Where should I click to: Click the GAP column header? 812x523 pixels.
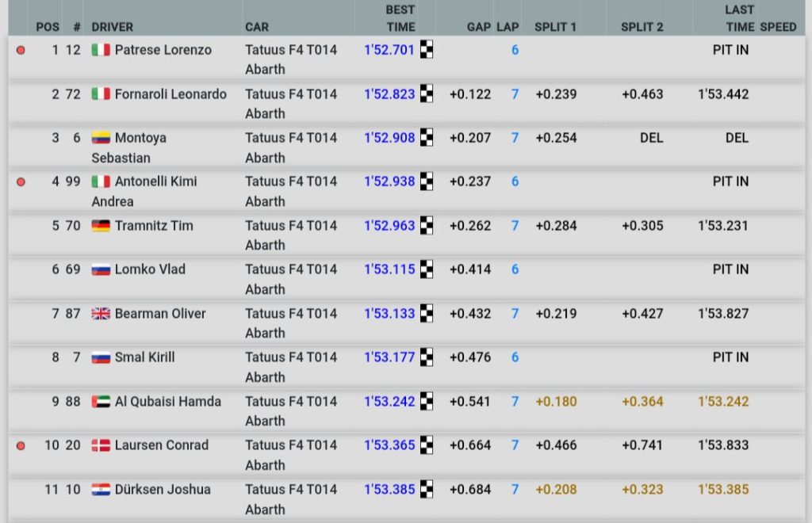click(479, 27)
